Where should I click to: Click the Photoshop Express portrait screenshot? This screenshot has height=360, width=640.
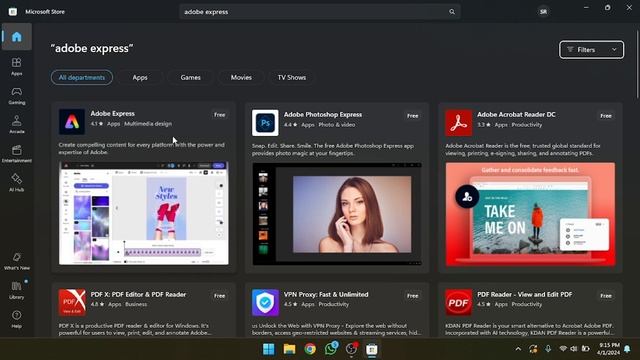[x=337, y=214]
